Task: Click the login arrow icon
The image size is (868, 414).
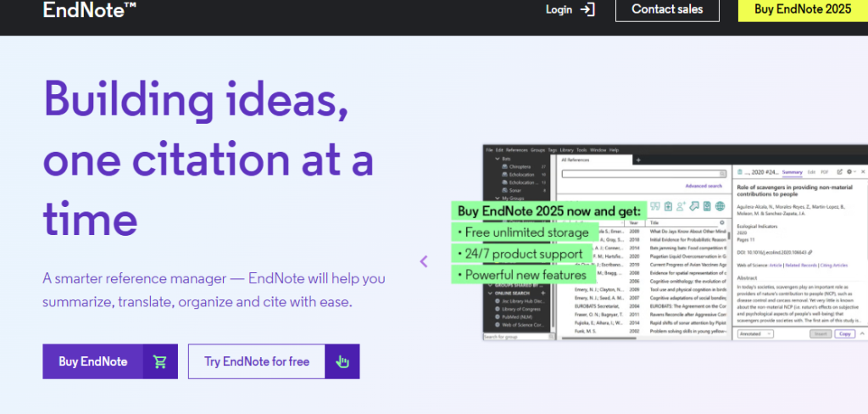Action: coord(587,9)
